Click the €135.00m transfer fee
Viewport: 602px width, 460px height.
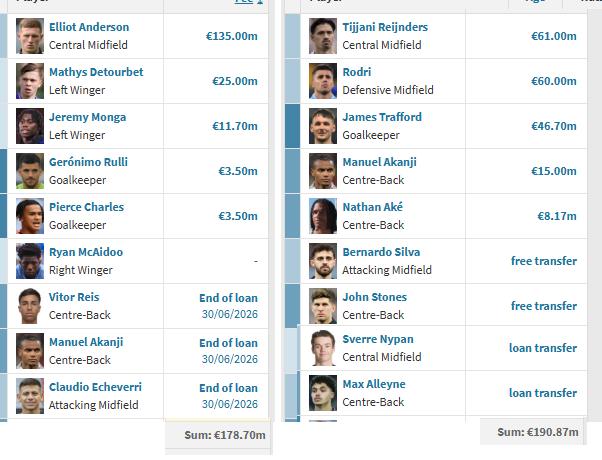[232, 36]
